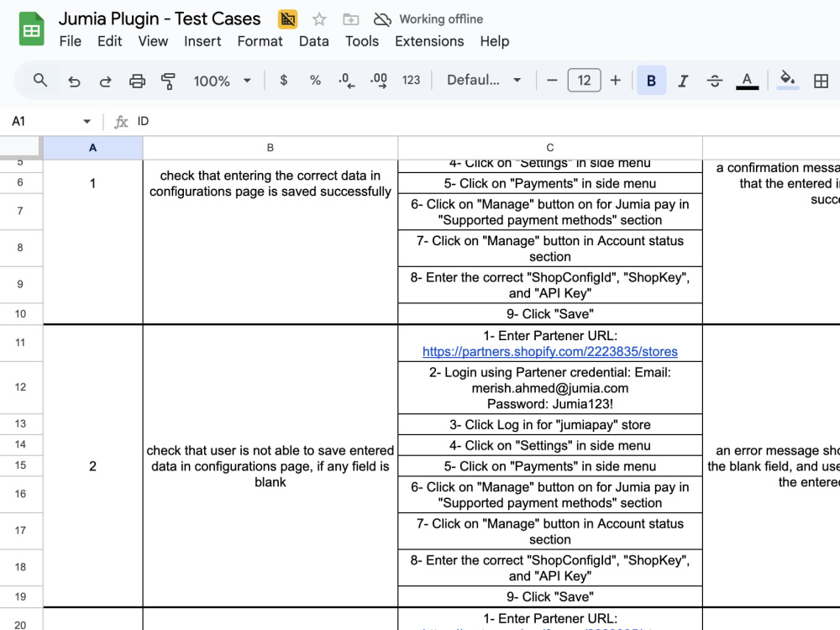Toggle Bold formatting
840x630 pixels.
tap(651, 81)
